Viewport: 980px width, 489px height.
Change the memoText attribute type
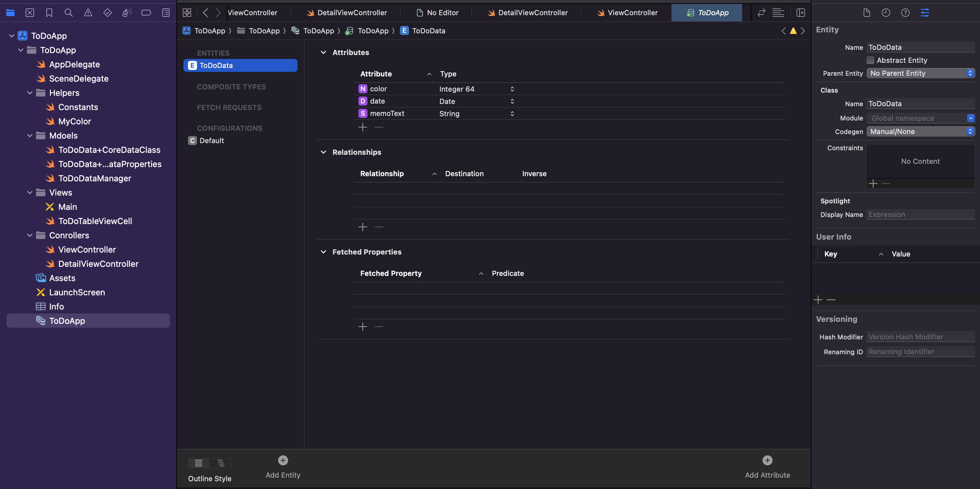pos(477,114)
